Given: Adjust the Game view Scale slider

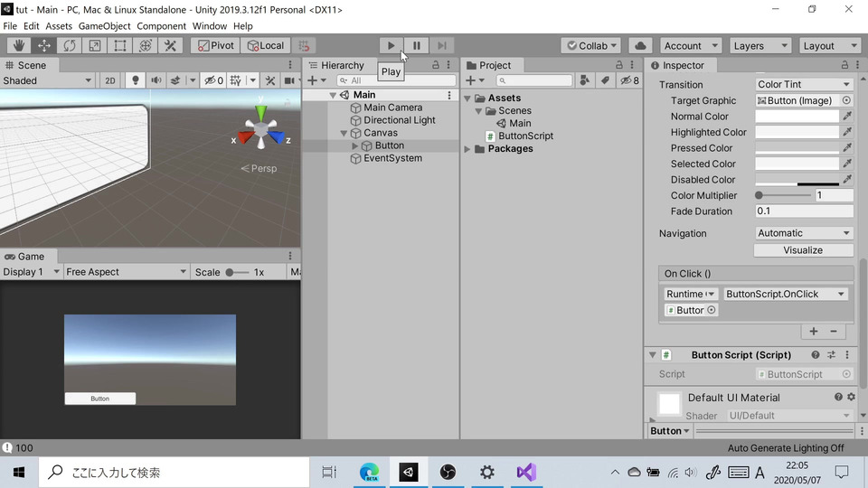Looking at the screenshot, I should point(237,272).
